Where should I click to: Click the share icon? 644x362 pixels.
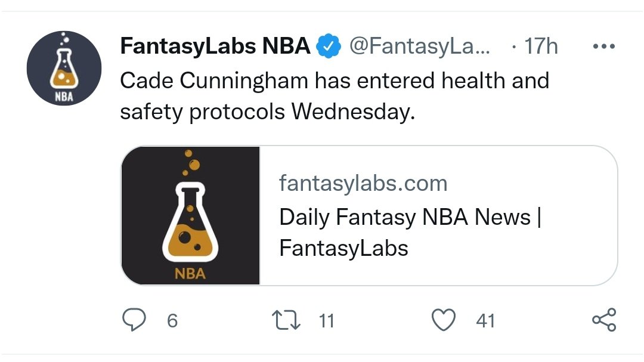click(603, 320)
